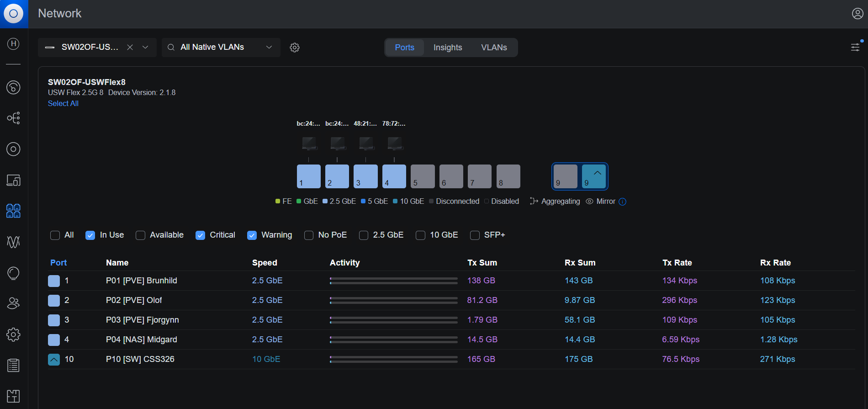Sort by the Rx Rate column header
This screenshot has height=409, width=868.
(775, 263)
